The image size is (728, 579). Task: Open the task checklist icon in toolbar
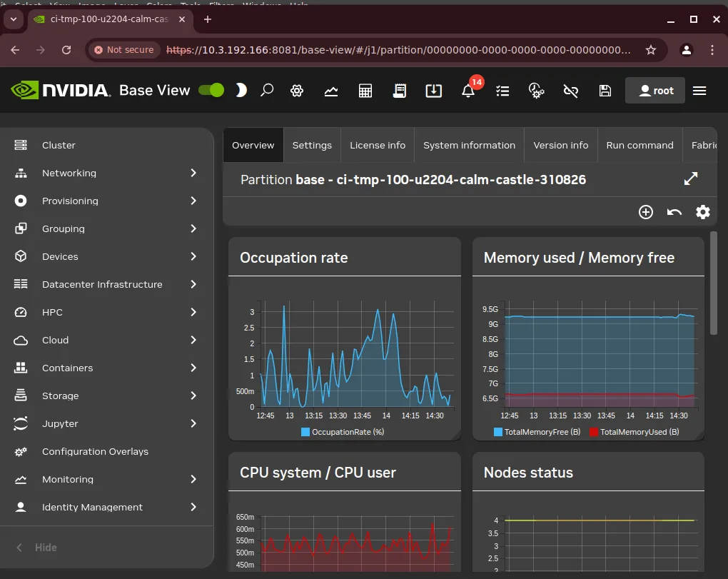point(502,91)
